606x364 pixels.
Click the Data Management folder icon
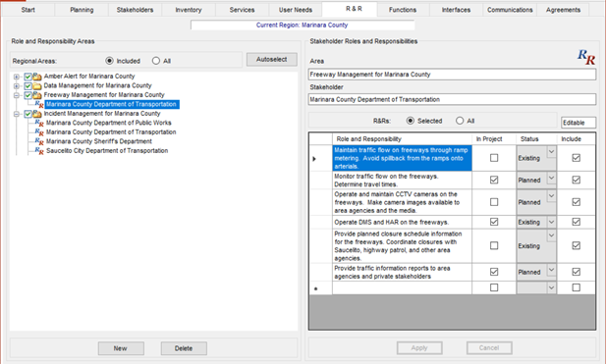click(x=37, y=85)
